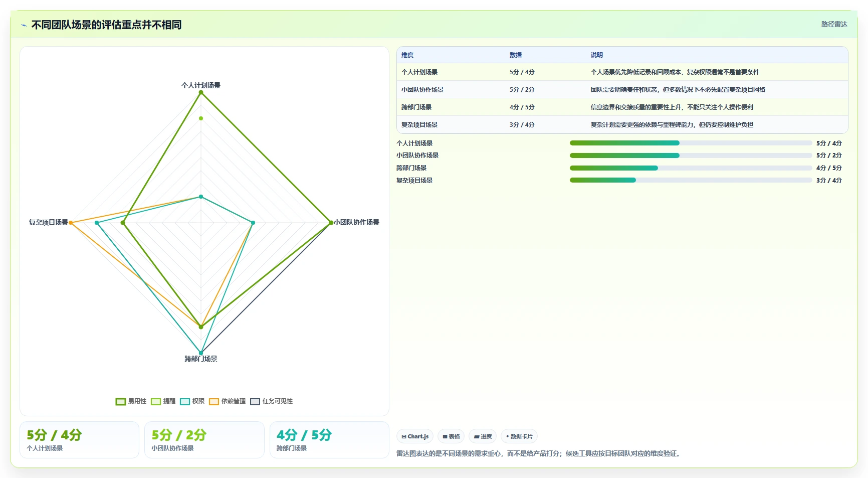This screenshot has width=868, height=478.
Task: Click the 进度 chip
Action: coord(483,436)
